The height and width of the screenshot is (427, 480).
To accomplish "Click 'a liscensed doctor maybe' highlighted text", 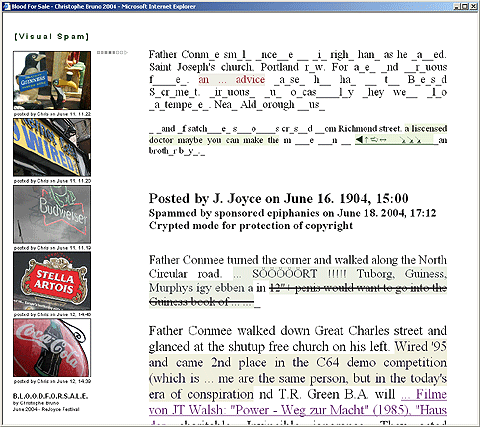I will click(298, 134).
